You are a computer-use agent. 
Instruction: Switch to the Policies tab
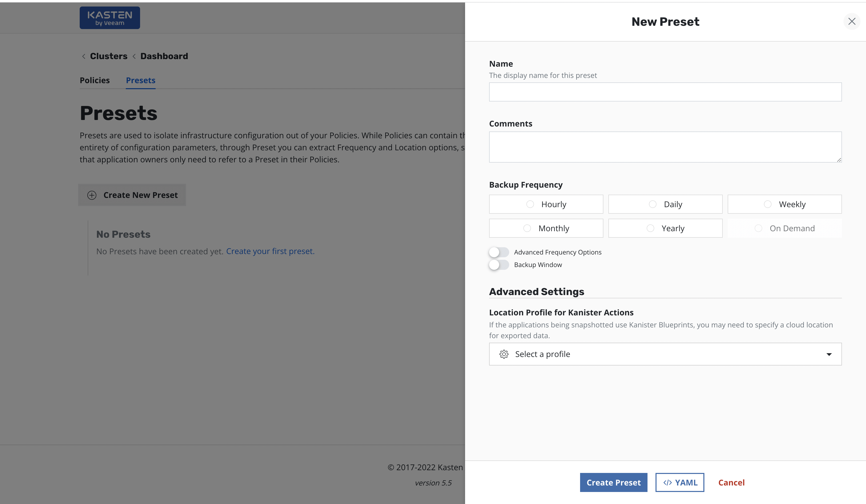coord(94,80)
